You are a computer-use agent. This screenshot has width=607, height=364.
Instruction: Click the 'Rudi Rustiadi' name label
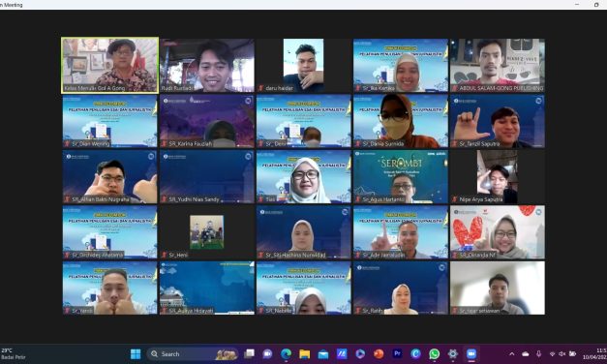tap(177, 88)
